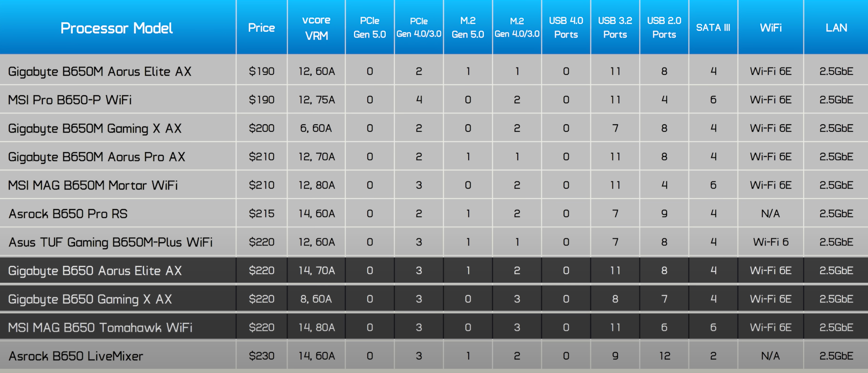
Task: Click the Price column header
Action: (x=261, y=28)
